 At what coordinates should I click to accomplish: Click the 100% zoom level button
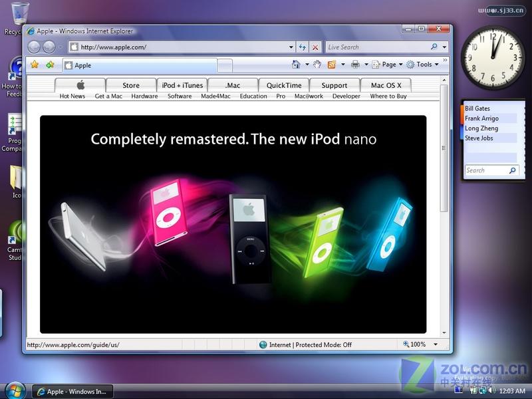pos(414,344)
